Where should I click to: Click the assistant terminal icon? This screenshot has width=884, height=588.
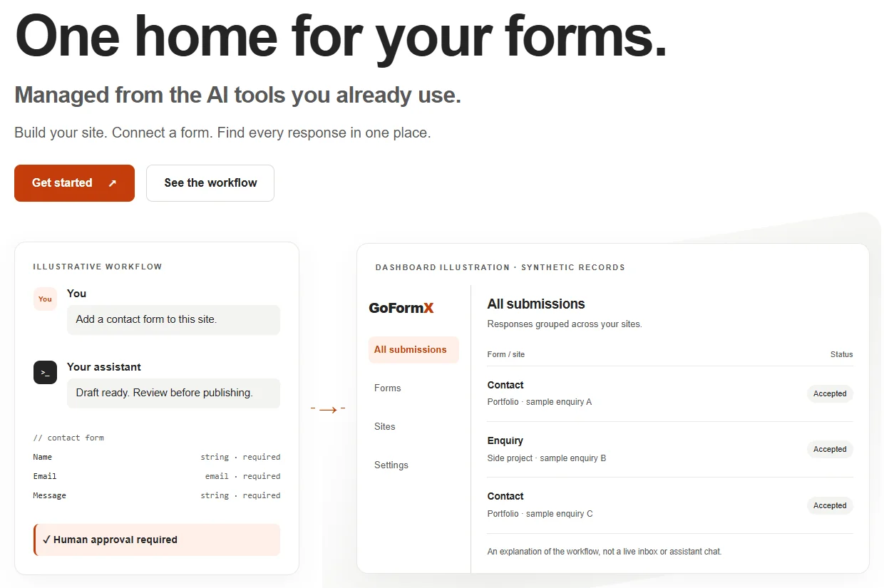(x=45, y=373)
